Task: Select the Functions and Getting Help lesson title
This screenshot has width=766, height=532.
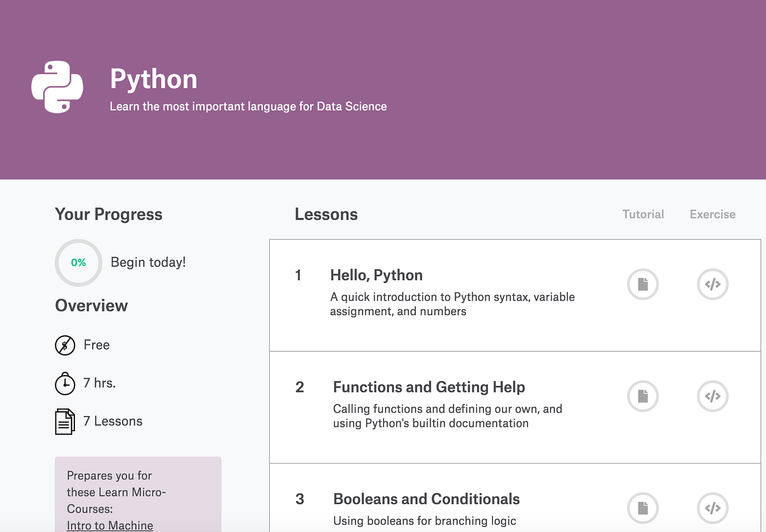Action: [429, 387]
